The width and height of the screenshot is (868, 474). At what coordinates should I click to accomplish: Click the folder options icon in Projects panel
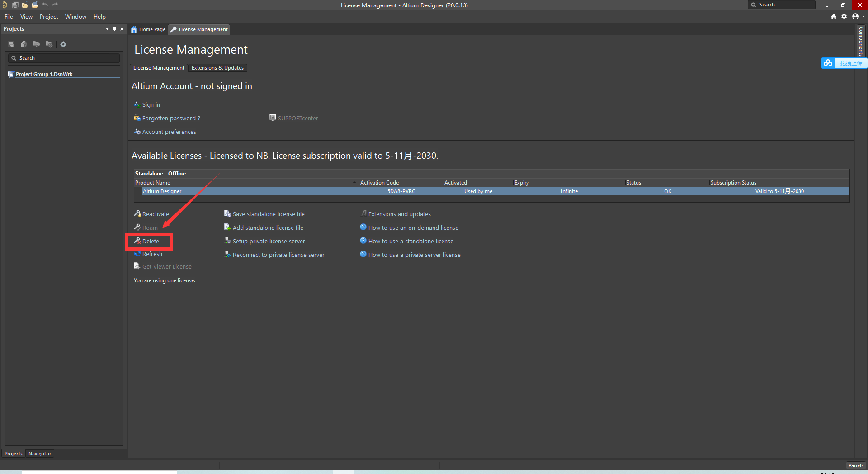49,44
